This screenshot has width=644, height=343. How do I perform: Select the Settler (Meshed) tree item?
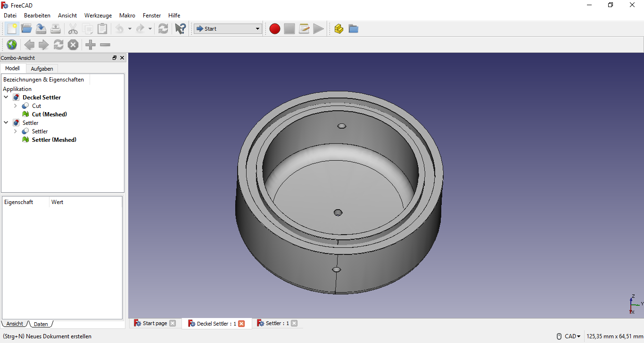54,140
